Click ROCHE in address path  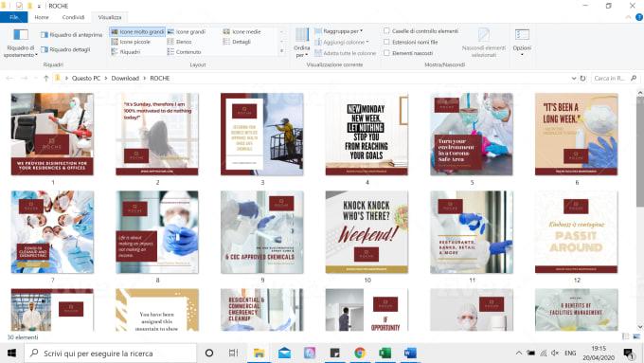pyautogui.click(x=160, y=78)
